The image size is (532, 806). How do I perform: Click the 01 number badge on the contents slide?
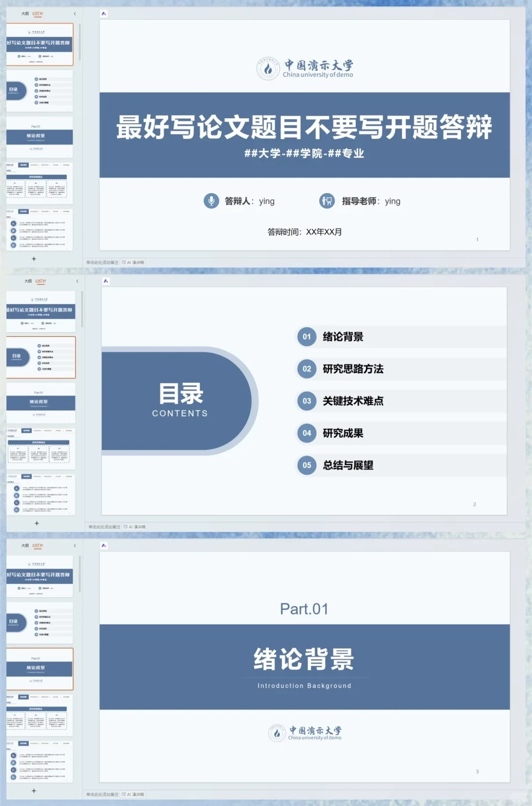[307, 337]
